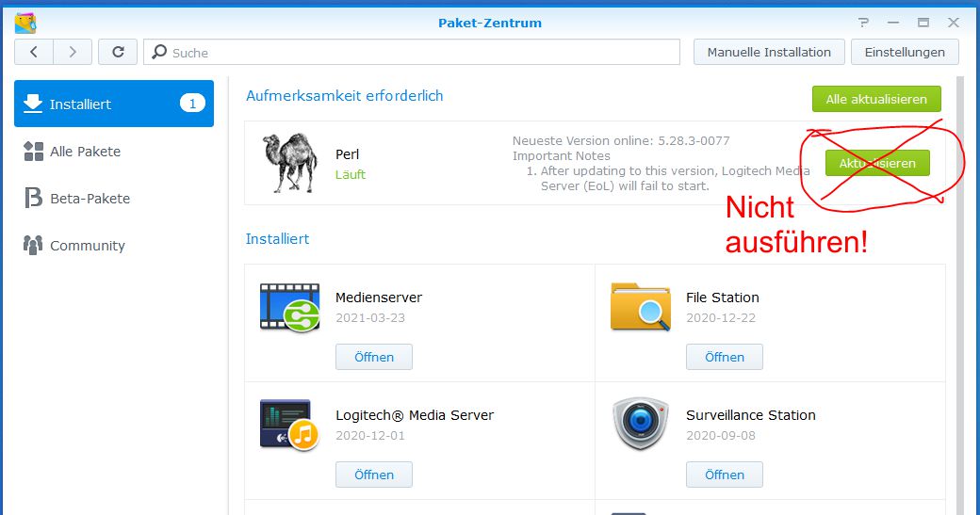Click the vertical scrollbar of package list
Screen dimensions: 980x515
[x=960, y=295]
